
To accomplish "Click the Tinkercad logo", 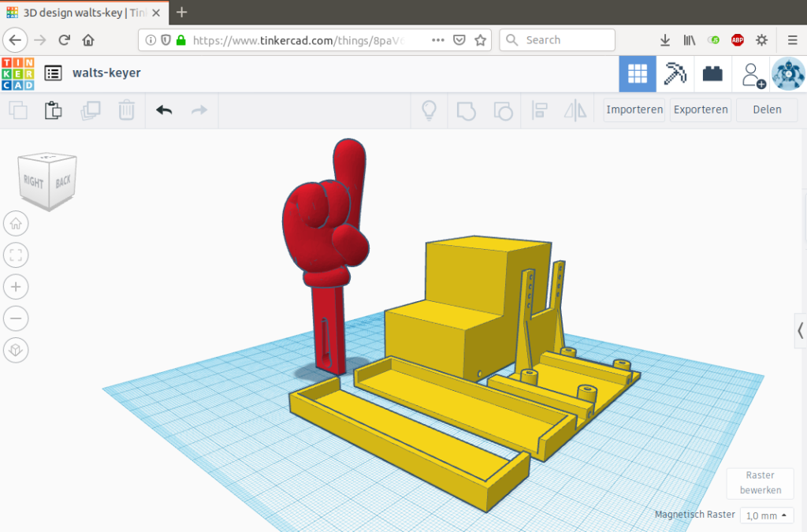I will [17, 73].
